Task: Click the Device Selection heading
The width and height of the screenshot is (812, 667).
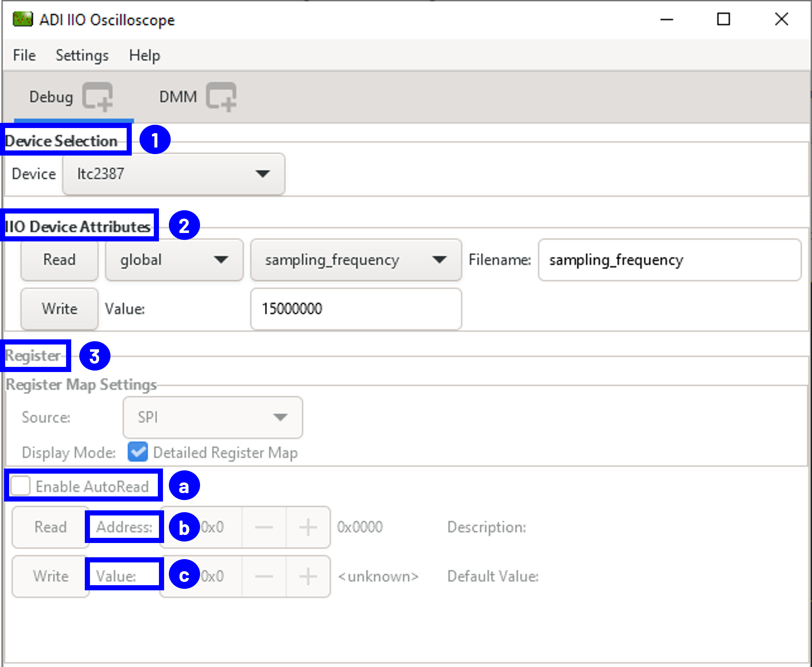Action: (x=61, y=141)
